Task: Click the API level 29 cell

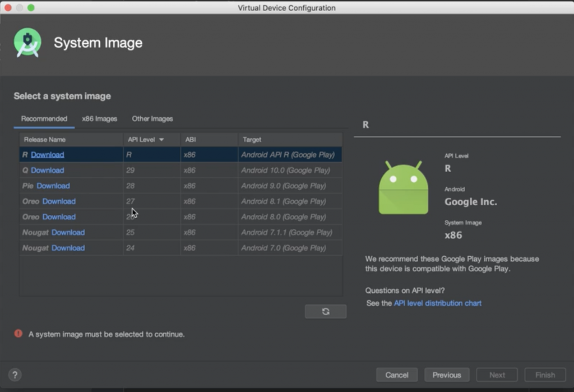Action: tap(151, 170)
